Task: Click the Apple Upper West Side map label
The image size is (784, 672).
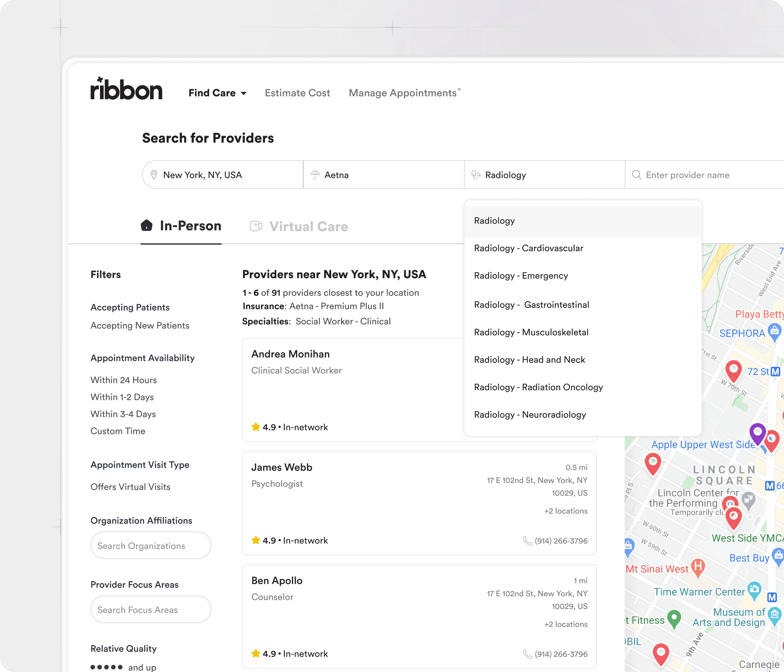Action: point(703,445)
